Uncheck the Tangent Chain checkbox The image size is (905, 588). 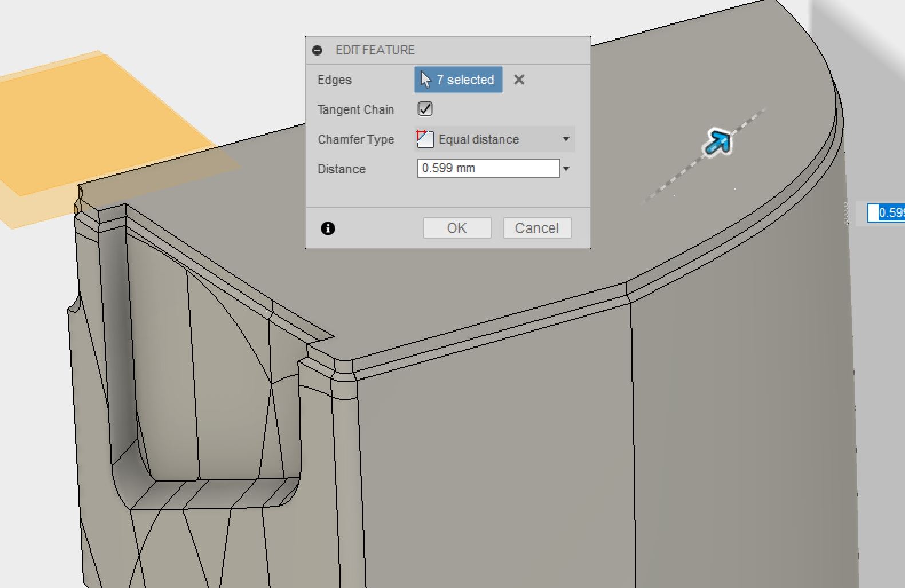tap(425, 109)
